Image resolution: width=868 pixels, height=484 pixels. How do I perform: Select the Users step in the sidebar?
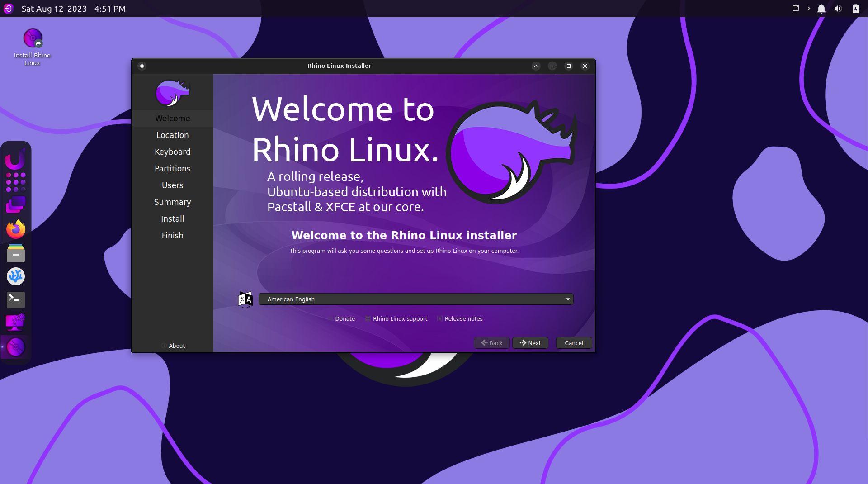172,185
